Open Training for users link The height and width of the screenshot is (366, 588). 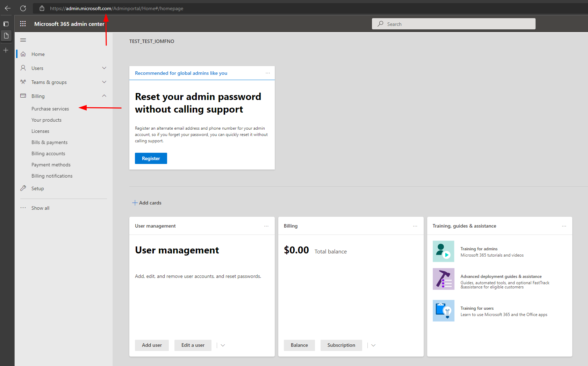pyautogui.click(x=477, y=308)
